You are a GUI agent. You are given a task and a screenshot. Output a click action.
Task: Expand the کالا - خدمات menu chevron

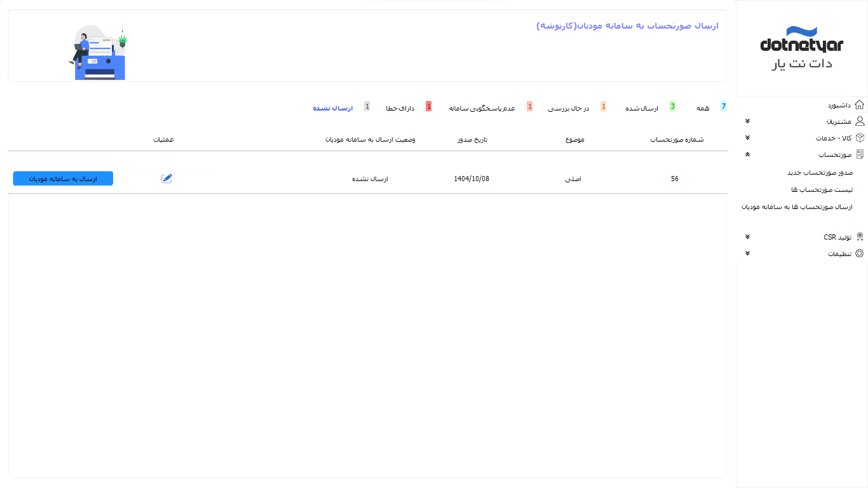coord(747,138)
